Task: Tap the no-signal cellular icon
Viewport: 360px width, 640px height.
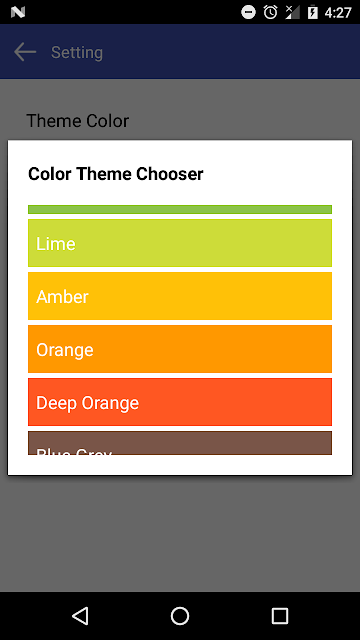Action: (292, 12)
